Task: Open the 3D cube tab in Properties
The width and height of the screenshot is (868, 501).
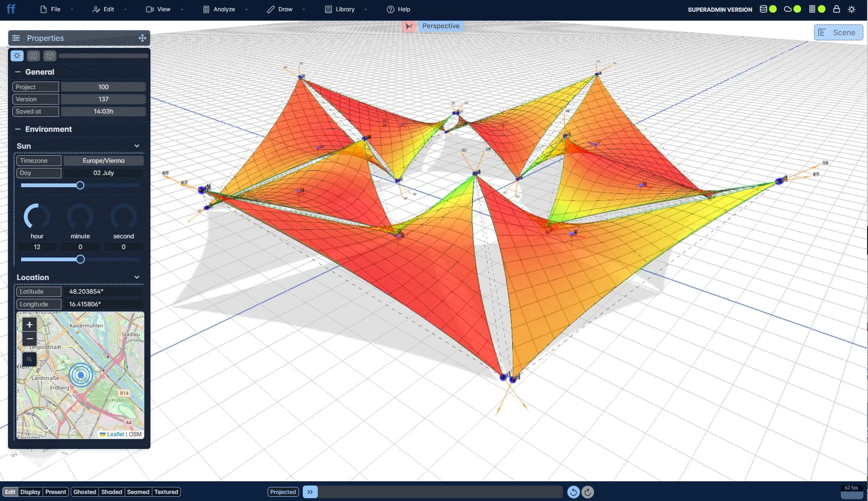Action: [50, 56]
